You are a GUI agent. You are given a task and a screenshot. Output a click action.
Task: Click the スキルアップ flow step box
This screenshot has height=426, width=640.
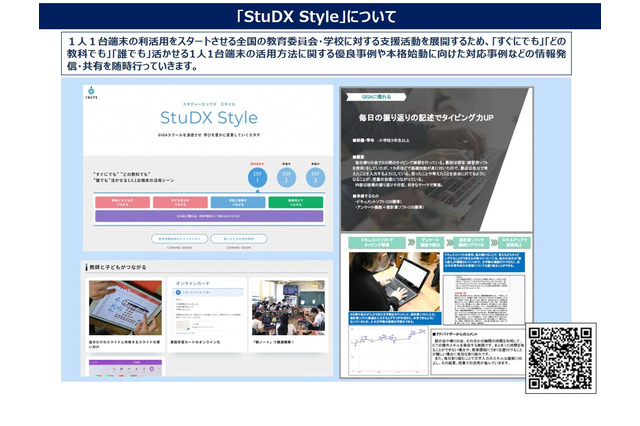point(514,242)
